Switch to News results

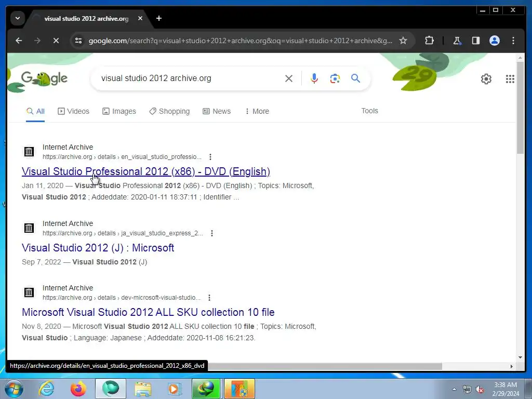point(217,111)
